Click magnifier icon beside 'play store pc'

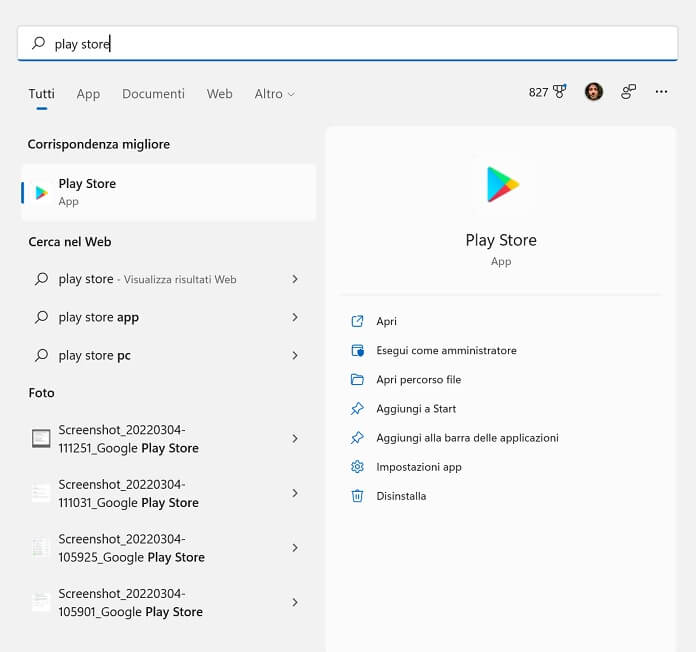point(41,356)
